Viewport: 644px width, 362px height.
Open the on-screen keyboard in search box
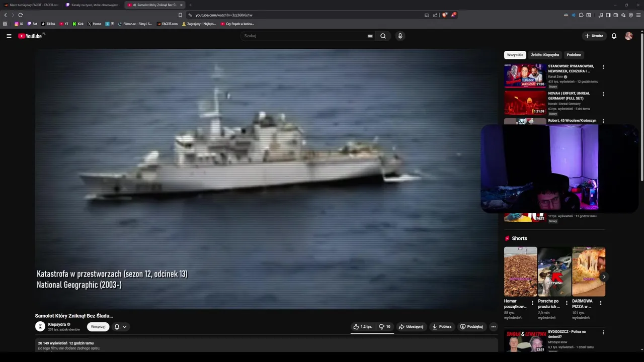[x=370, y=36]
